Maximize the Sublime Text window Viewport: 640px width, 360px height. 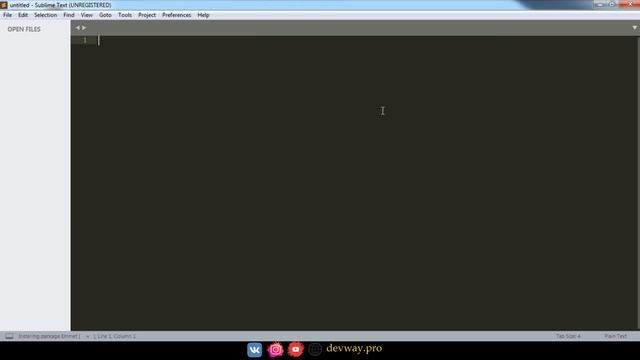coord(612,4)
